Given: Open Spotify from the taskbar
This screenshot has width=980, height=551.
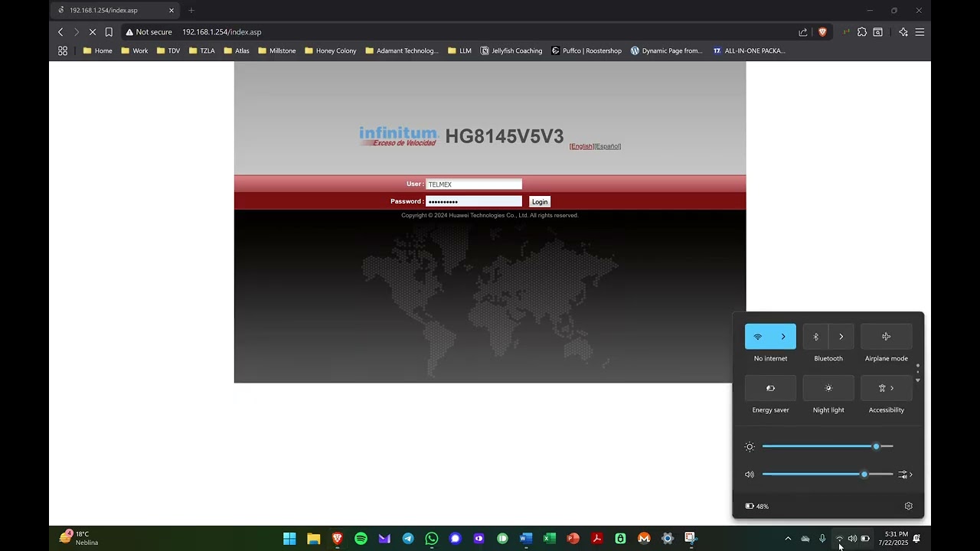Looking at the screenshot, I should point(361,539).
